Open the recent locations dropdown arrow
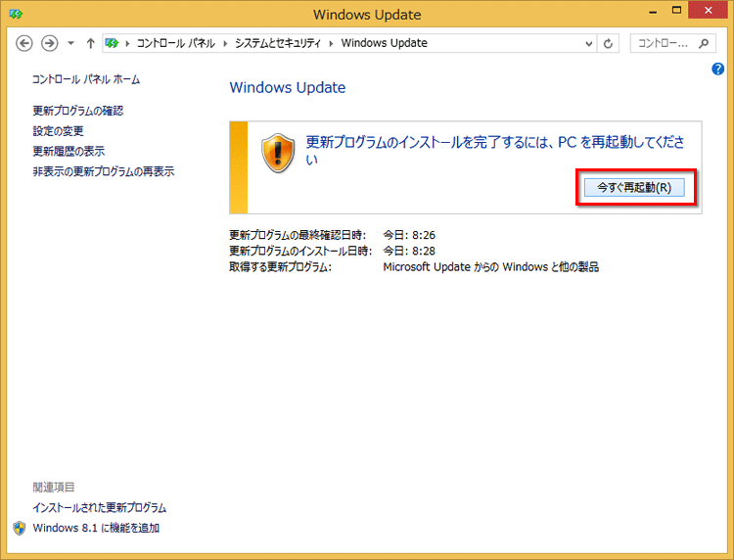 (x=70, y=44)
